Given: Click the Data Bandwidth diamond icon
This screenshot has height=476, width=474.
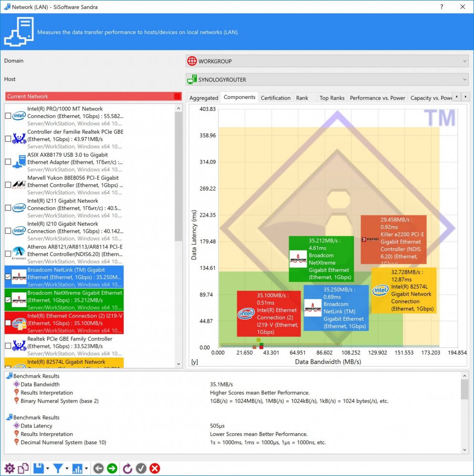Looking at the screenshot, I should [17, 384].
